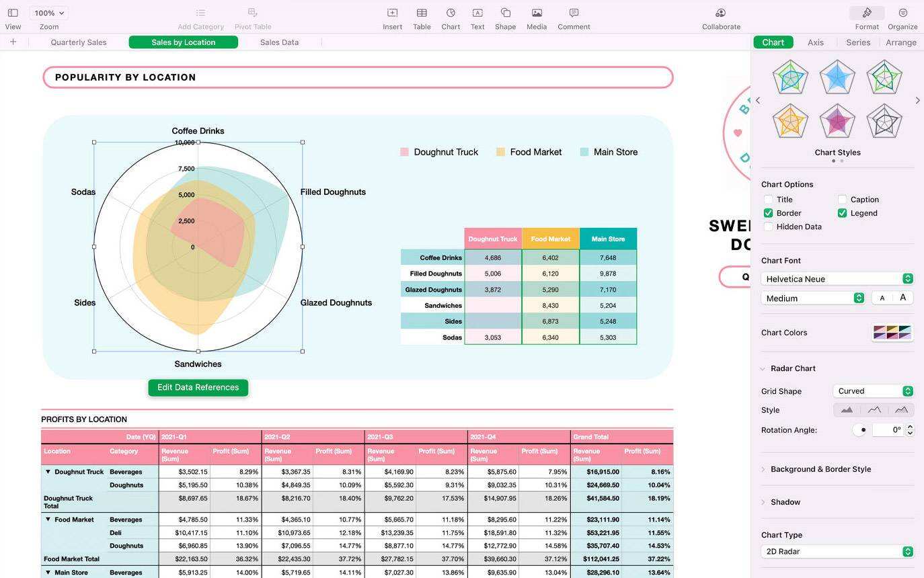Expand the Background & Border Style section

(820, 469)
